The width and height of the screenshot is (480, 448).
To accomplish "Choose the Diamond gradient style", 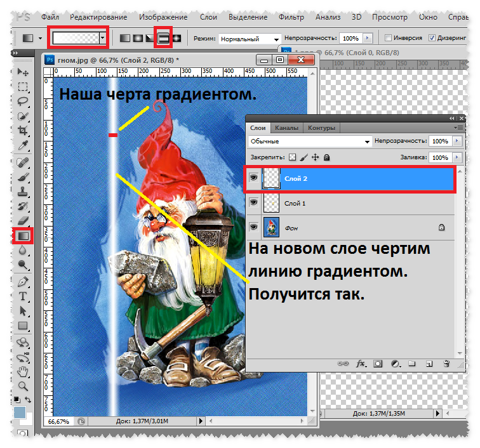I will pos(177,38).
